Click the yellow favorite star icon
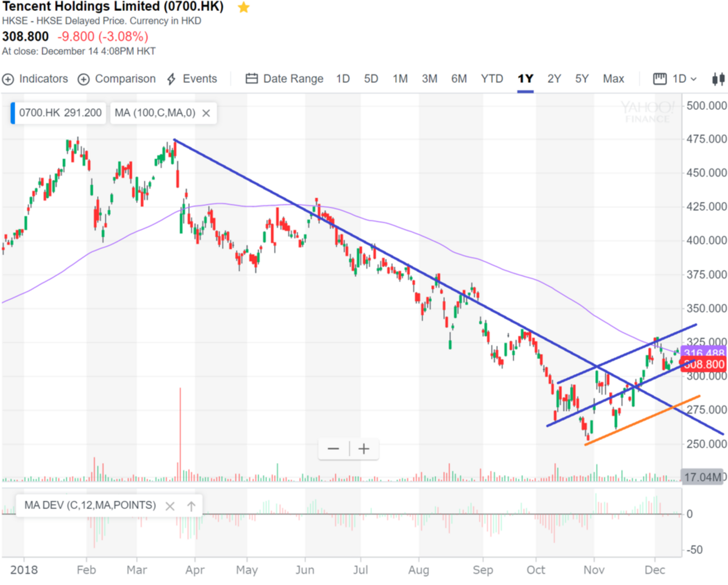The image size is (728, 585). (x=244, y=7)
